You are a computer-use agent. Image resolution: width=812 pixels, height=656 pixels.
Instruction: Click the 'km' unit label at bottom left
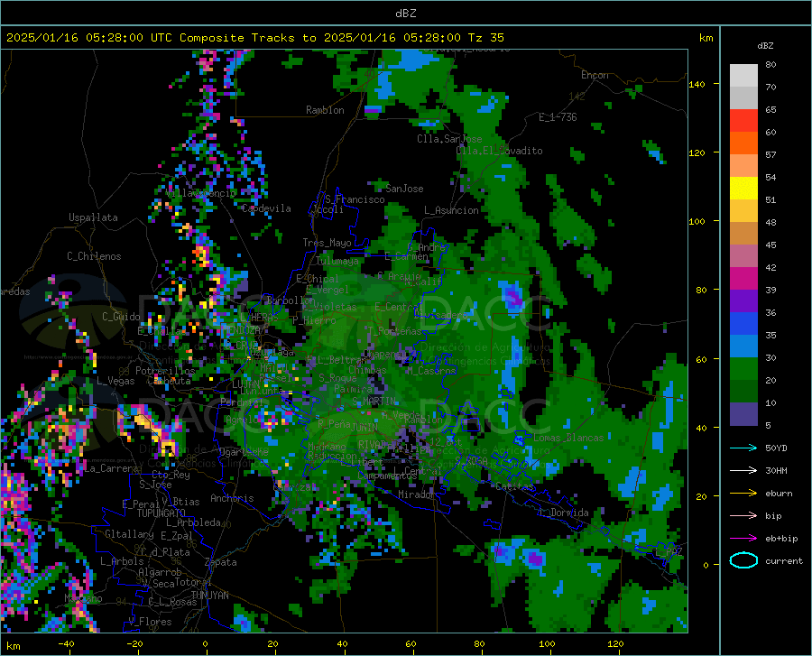(13, 646)
